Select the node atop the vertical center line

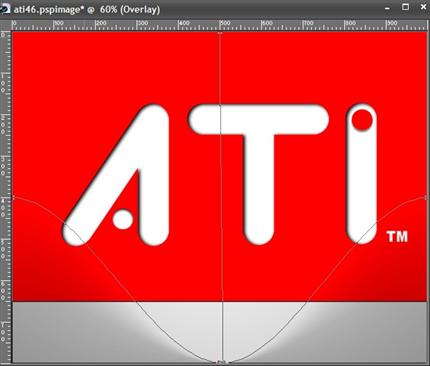[x=220, y=33]
